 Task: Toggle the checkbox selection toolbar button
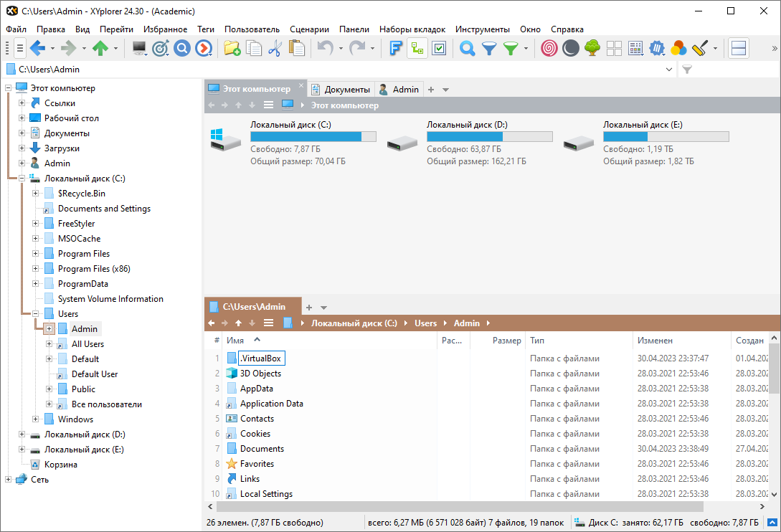pos(439,49)
